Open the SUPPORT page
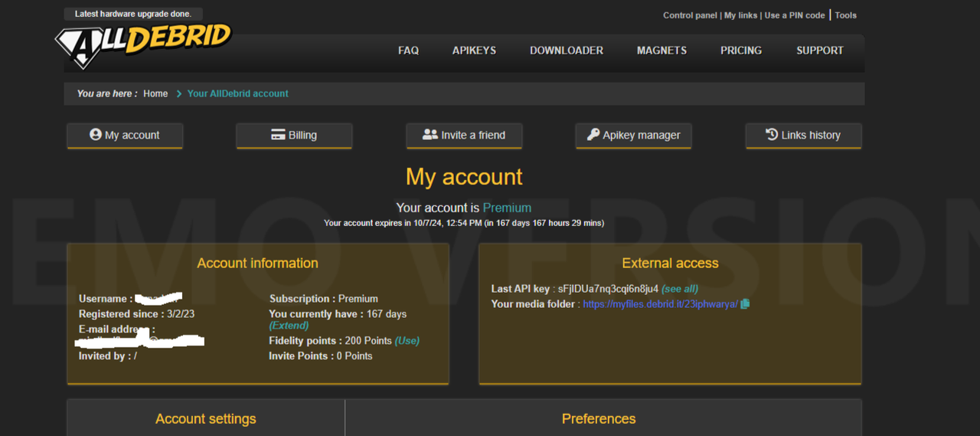Viewport: 980px width, 436px height. tap(819, 51)
